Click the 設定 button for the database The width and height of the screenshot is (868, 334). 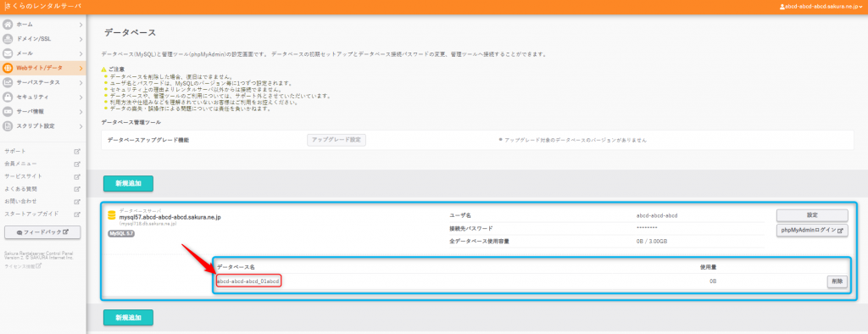pyautogui.click(x=812, y=215)
